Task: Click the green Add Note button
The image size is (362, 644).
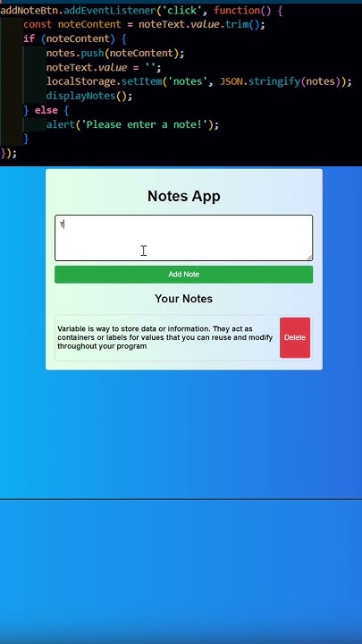Action: tap(183, 275)
